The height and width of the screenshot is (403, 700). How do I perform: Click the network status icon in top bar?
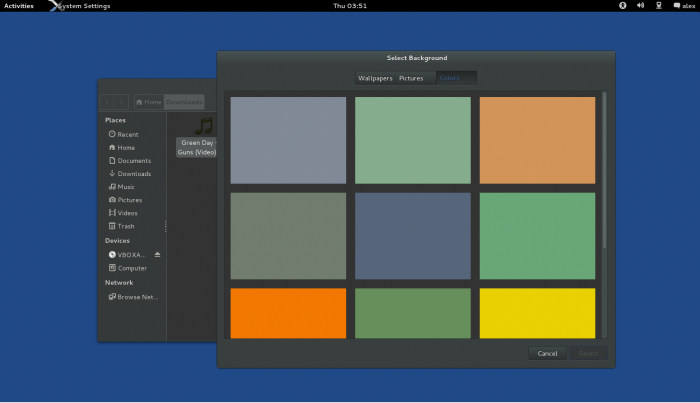point(658,6)
